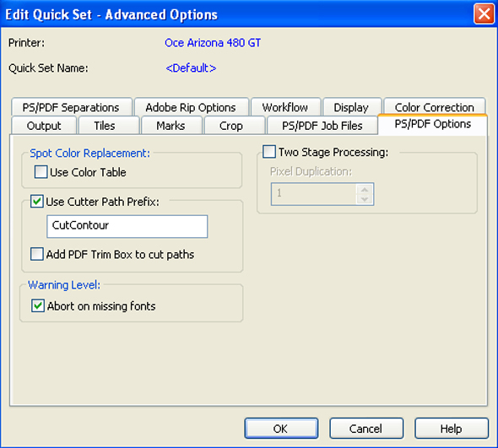Select the Workflow tab

tap(285, 107)
